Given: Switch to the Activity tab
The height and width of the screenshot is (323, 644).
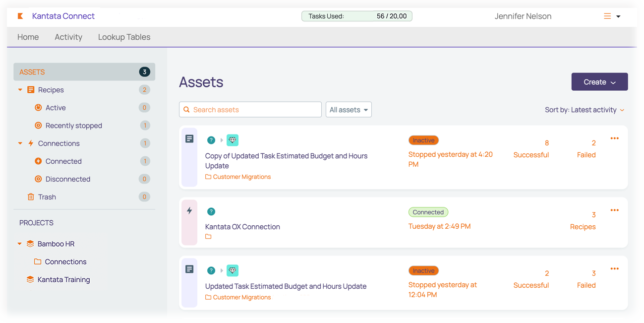Looking at the screenshot, I should click(x=68, y=37).
